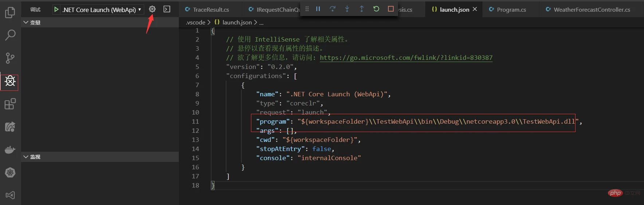This screenshot has width=644, height=205.
Task: Close the launch.json tab
Action: click(475, 9)
